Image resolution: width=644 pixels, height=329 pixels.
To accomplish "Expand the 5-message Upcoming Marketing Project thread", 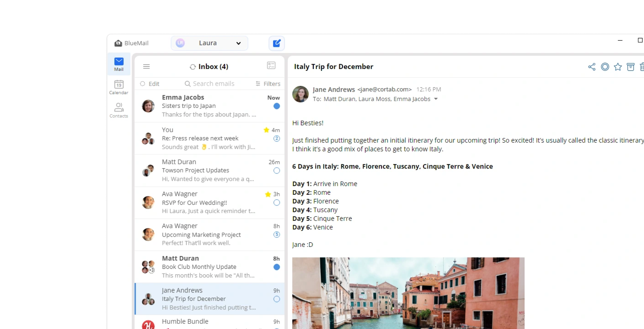I will pos(276,235).
